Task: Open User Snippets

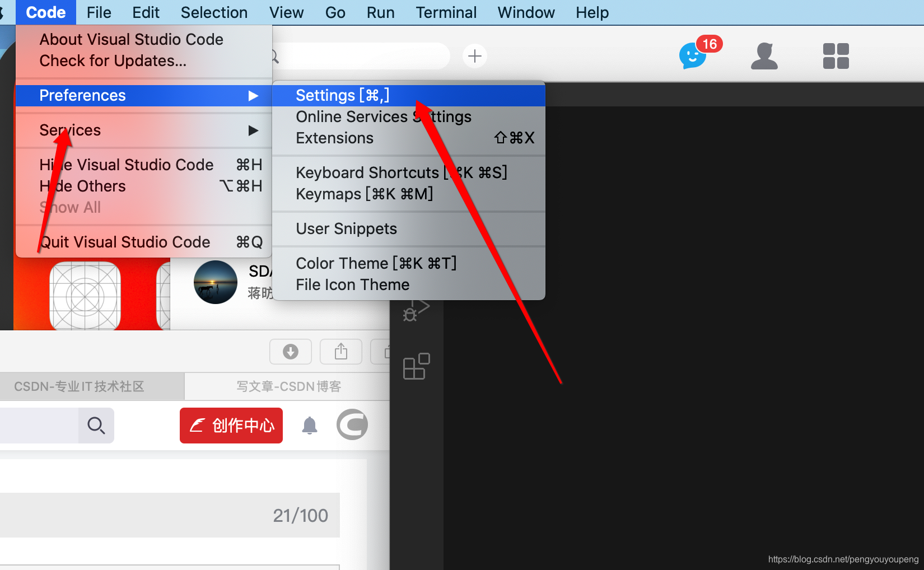Action: point(408,228)
